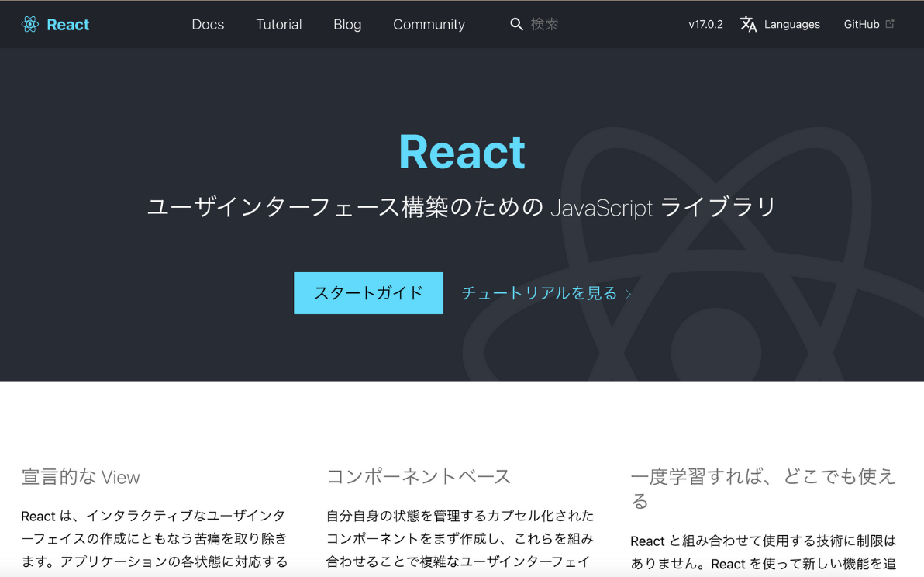
Task: Select the コンポーネントベース heading
Action: (419, 476)
